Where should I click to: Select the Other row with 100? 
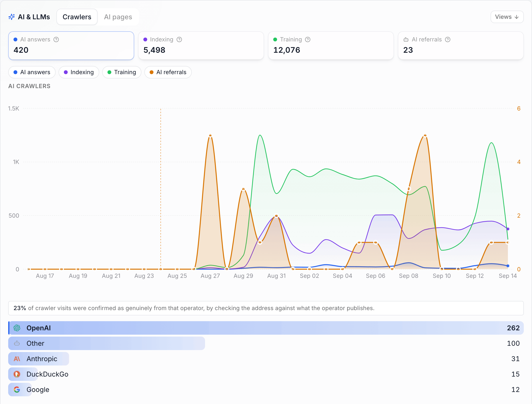[266, 343]
